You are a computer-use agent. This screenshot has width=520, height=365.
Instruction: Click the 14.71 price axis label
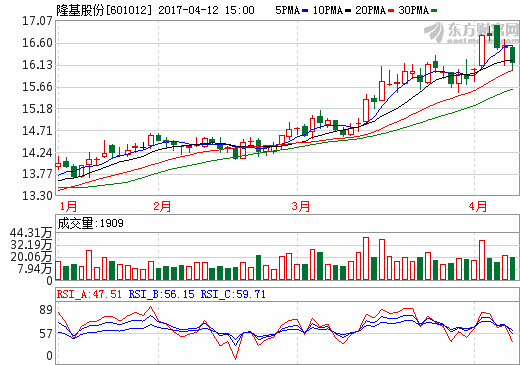(37, 131)
